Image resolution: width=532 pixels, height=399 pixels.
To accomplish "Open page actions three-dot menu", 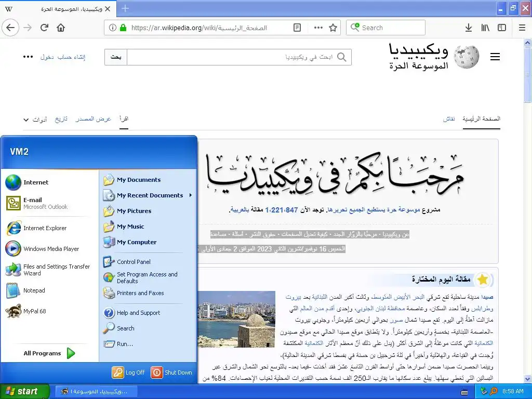I will point(318,28).
